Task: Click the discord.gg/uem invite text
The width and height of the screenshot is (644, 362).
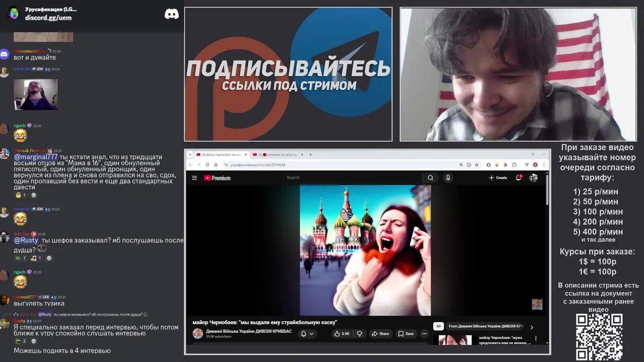Action: (x=48, y=18)
